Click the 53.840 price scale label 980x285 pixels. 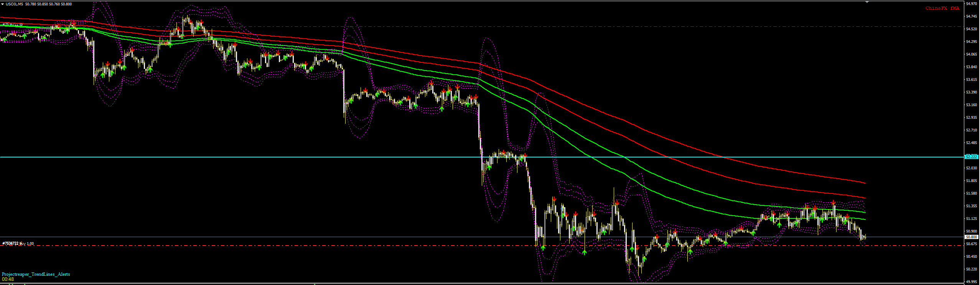(972, 67)
